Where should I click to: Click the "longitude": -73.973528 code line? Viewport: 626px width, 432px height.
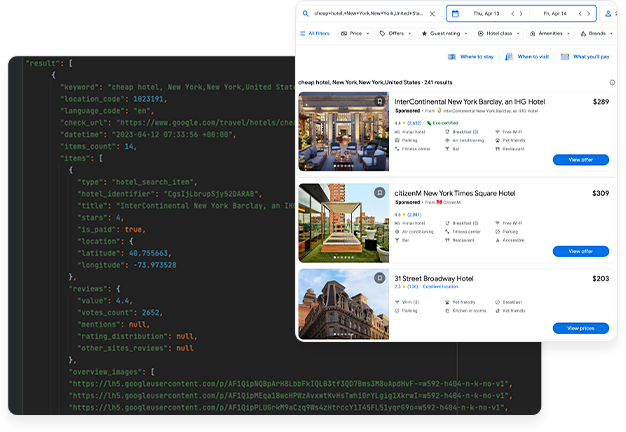127,265
